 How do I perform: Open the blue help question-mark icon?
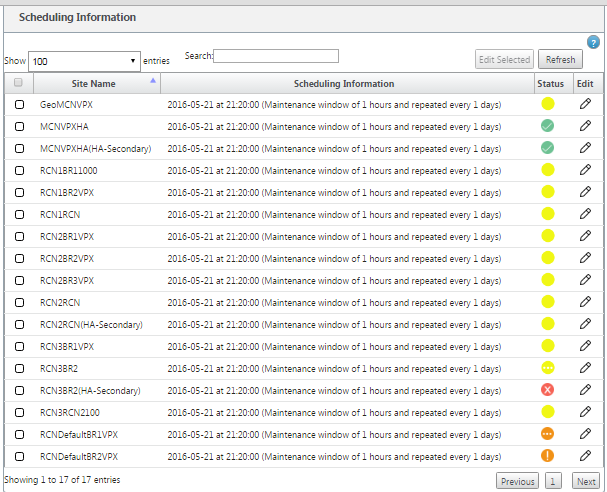pos(593,42)
